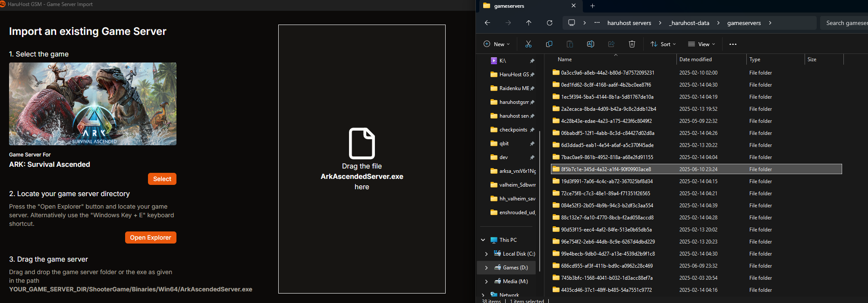This screenshot has width=868, height=303.
Task: Click the Delete trash icon in Explorer
Action: (632, 44)
